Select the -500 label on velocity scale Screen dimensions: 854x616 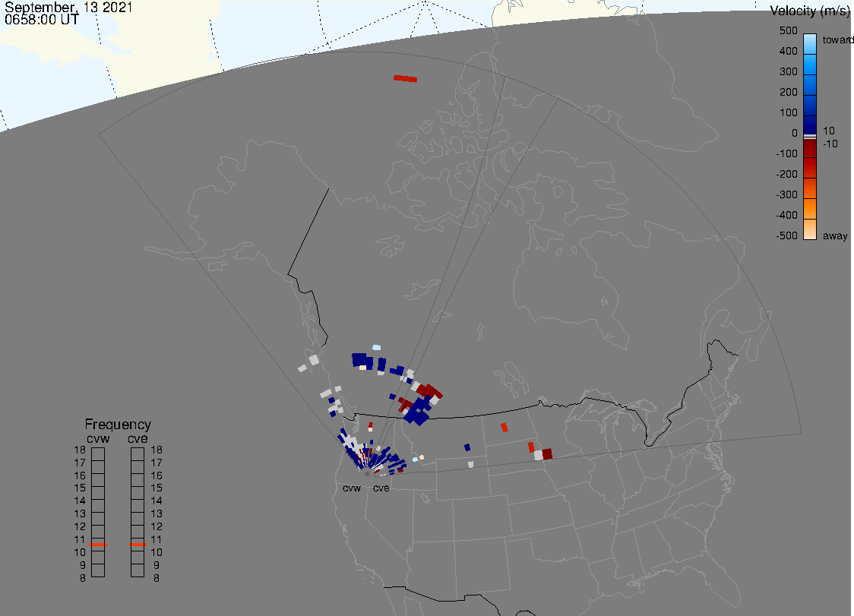pyautogui.click(x=786, y=235)
